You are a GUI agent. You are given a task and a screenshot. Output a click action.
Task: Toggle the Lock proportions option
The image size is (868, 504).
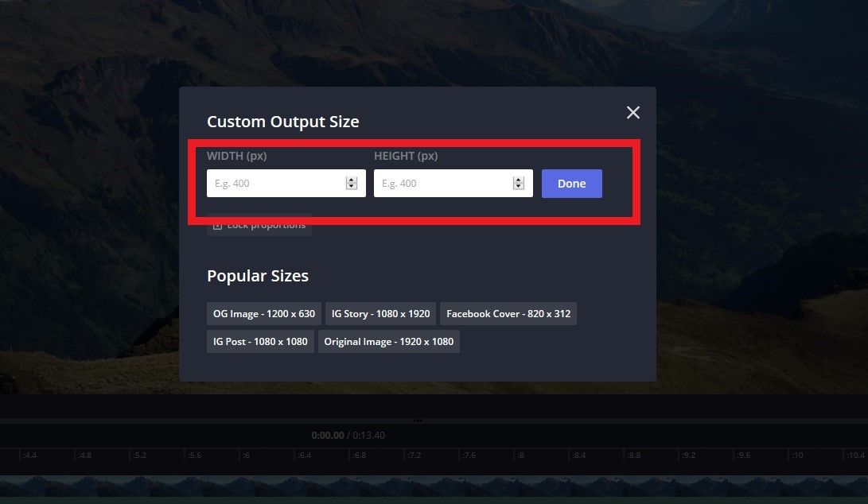(259, 227)
